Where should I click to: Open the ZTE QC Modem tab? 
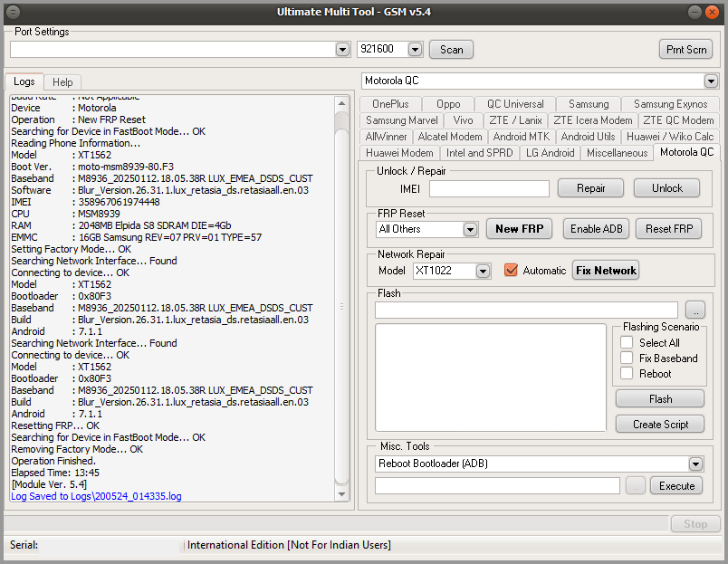pos(678,120)
